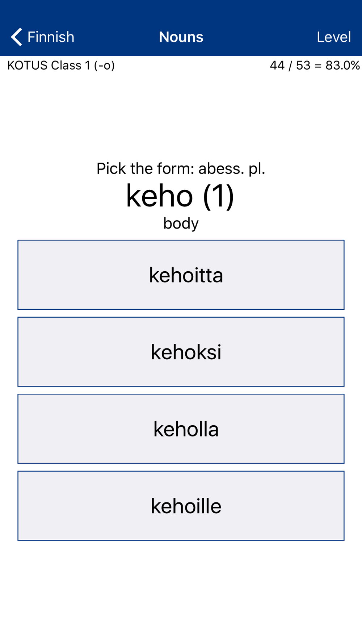Choose the answer kehoitta
362x644 pixels.
pos(181,275)
